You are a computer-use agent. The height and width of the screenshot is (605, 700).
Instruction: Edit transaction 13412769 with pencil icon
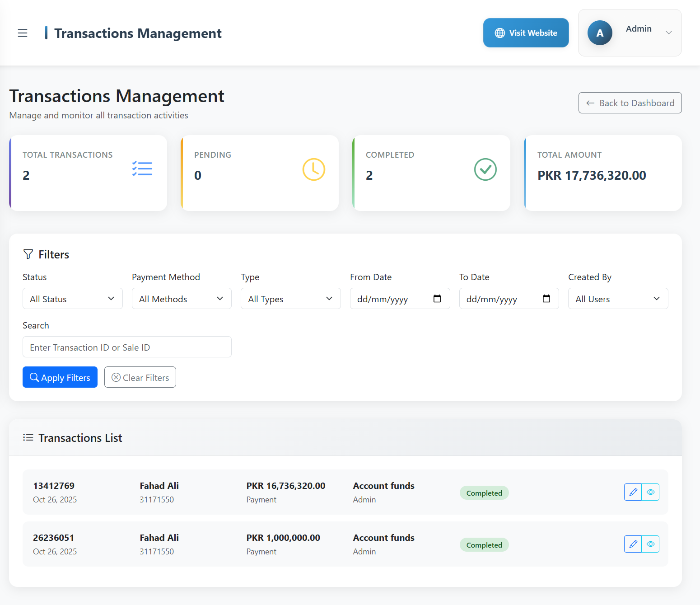(633, 492)
